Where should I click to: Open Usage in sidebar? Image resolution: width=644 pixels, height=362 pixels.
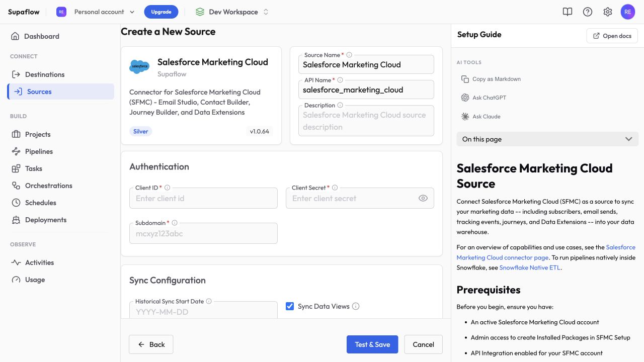tap(60, 280)
